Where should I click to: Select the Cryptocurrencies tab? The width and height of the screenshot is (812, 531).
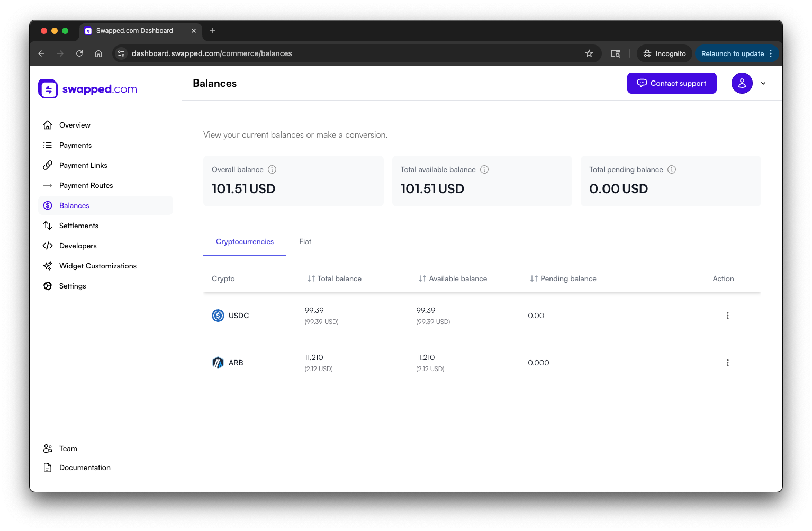pos(245,241)
